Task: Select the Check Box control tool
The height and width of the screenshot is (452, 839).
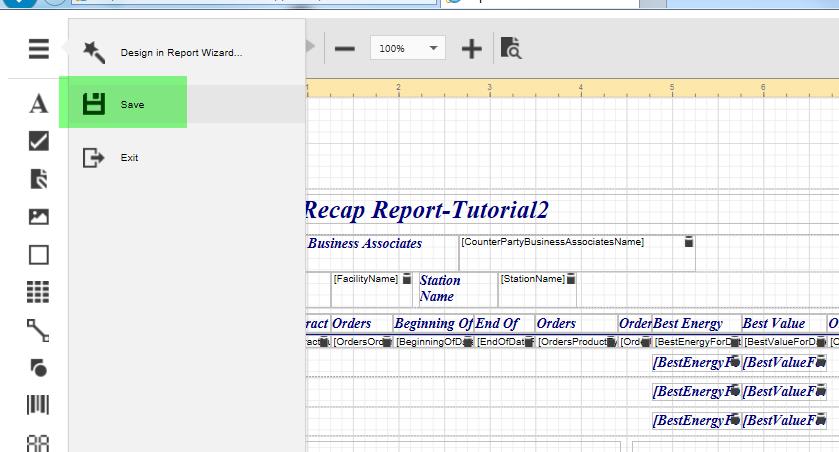Action: point(38,141)
